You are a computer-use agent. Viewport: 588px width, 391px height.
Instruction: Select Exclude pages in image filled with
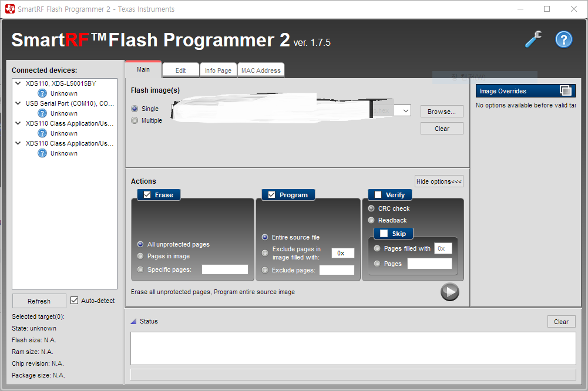pos(265,253)
